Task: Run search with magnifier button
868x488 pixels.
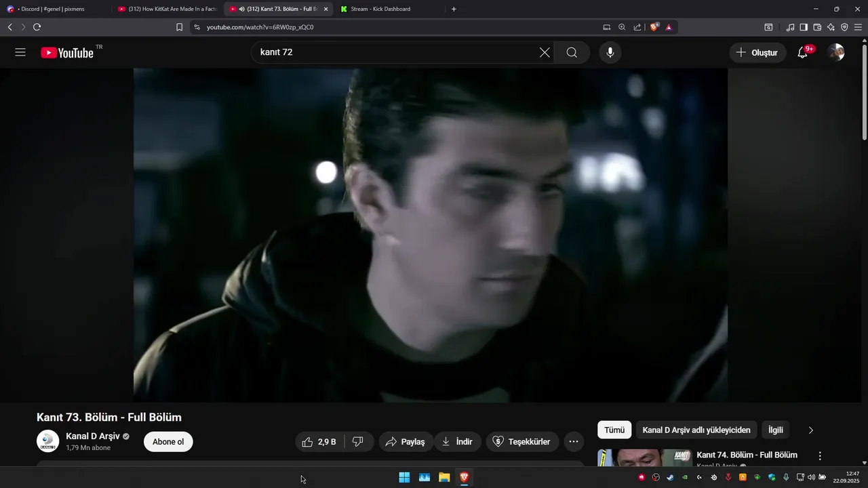Action: point(572,53)
